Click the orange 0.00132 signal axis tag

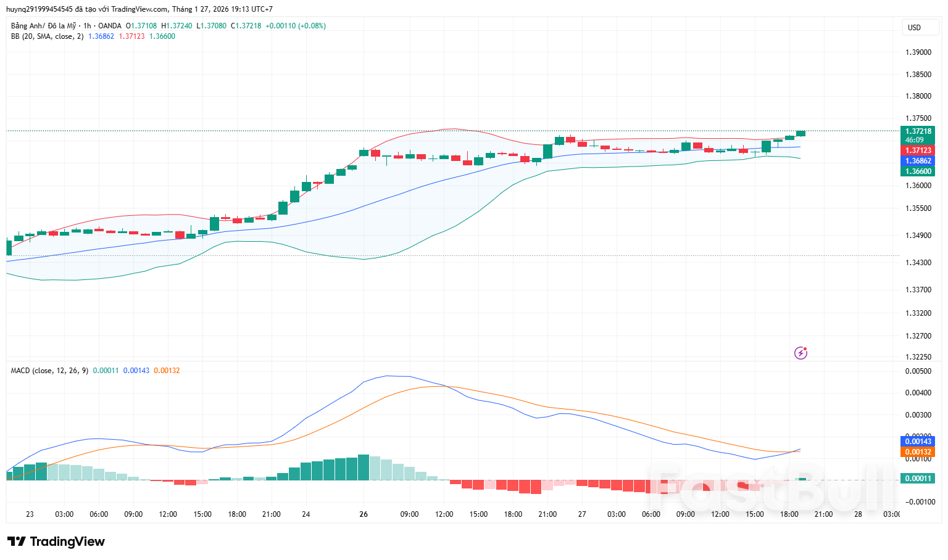pyautogui.click(x=918, y=452)
